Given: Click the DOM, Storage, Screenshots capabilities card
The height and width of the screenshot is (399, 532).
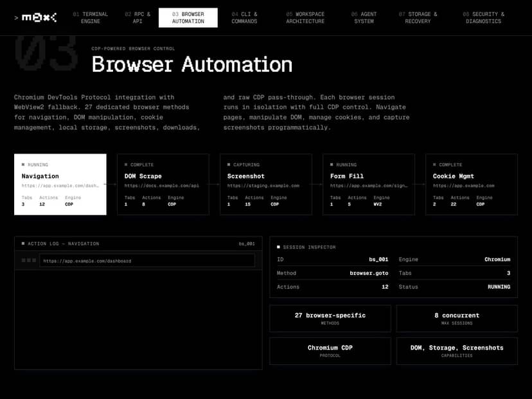Looking at the screenshot, I should pyautogui.click(x=457, y=351).
